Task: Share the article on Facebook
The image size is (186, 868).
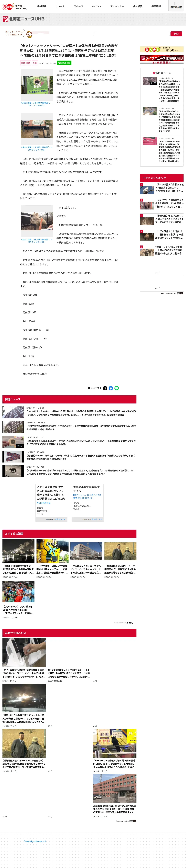Action: click(x=111, y=388)
